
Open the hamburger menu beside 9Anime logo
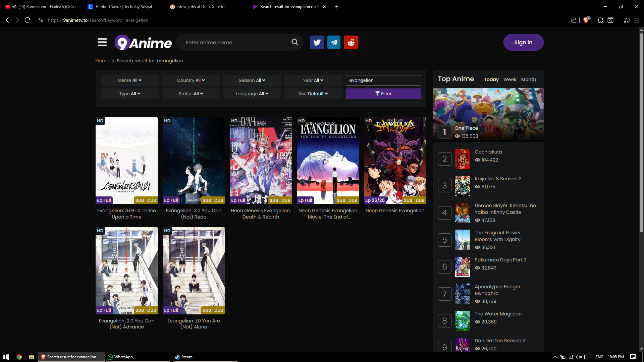point(102,42)
